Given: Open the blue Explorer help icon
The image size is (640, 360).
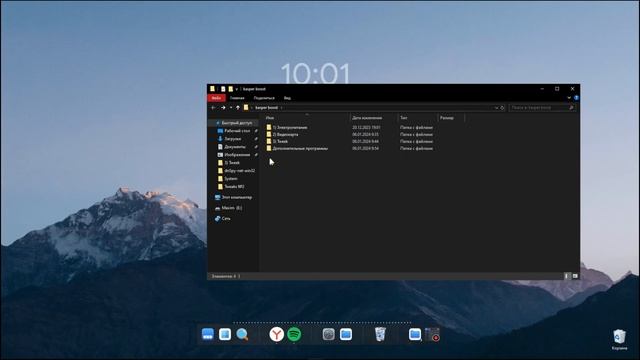Looking at the screenshot, I should click(576, 98).
